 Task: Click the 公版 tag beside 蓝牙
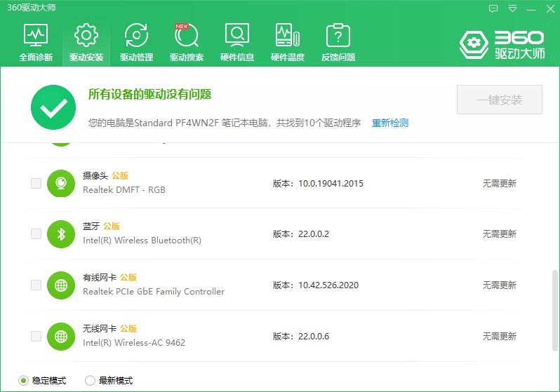(112, 227)
